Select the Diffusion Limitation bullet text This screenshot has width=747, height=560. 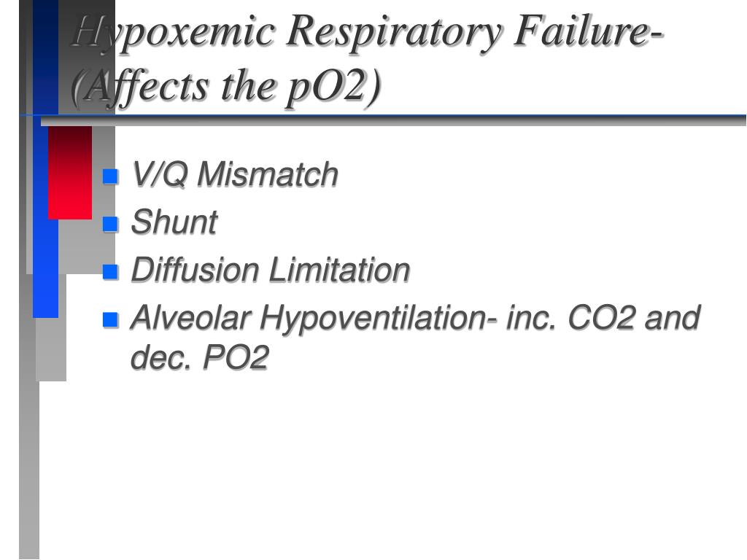[x=270, y=270]
